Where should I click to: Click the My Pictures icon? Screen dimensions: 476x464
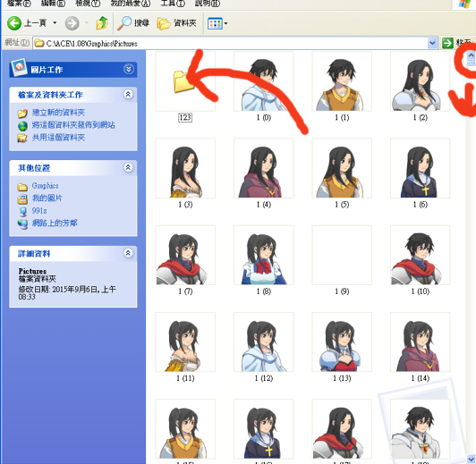[x=22, y=199]
